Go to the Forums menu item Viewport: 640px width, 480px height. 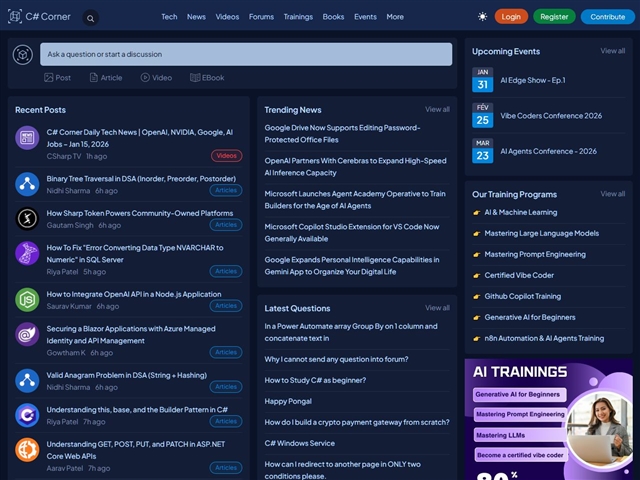point(261,17)
